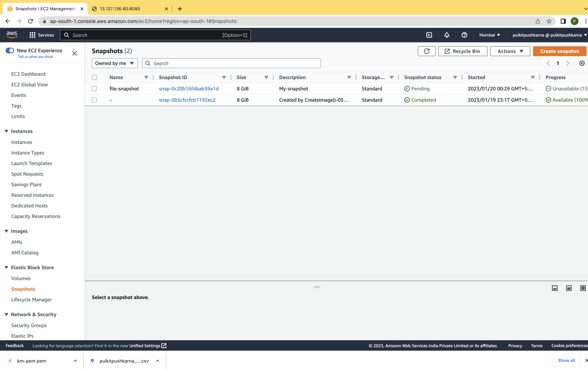Click the Create snapshot button
Viewport: 588px width, 370px height.
pos(559,51)
